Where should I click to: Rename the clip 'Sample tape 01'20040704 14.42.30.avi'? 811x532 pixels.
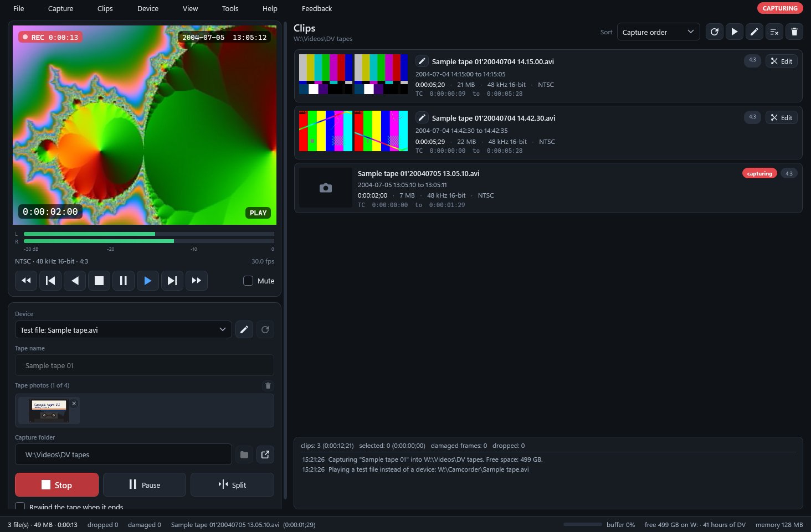click(422, 117)
